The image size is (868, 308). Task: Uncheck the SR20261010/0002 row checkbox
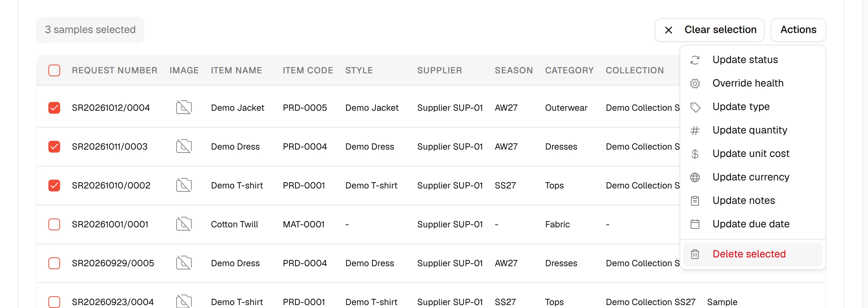click(x=54, y=186)
